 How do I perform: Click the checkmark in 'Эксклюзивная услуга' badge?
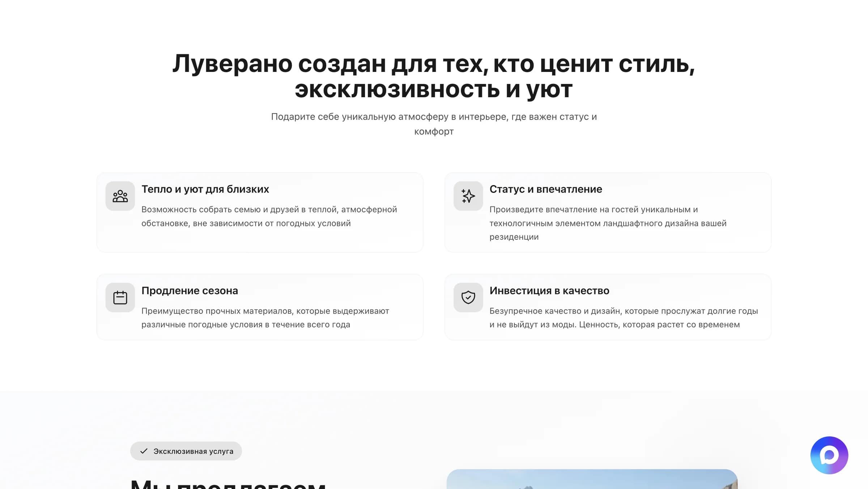tap(144, 451)
